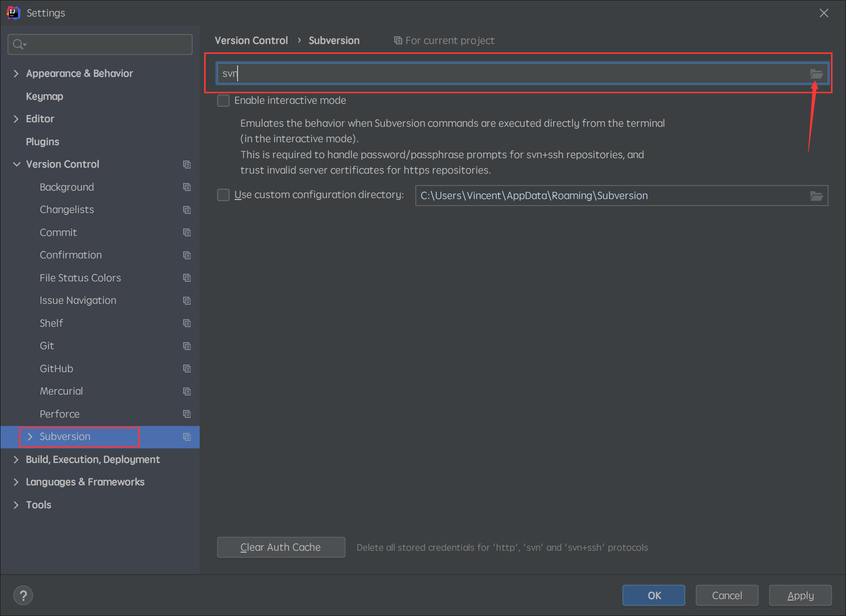The height and width of the screenshot is (616, 846).
Task: Select Changelists settings
Action: point(67,210)
